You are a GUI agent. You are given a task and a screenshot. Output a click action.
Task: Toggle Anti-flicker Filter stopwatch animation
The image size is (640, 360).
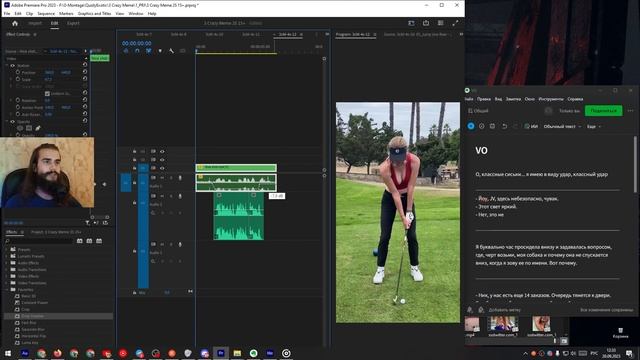point(18,114)
